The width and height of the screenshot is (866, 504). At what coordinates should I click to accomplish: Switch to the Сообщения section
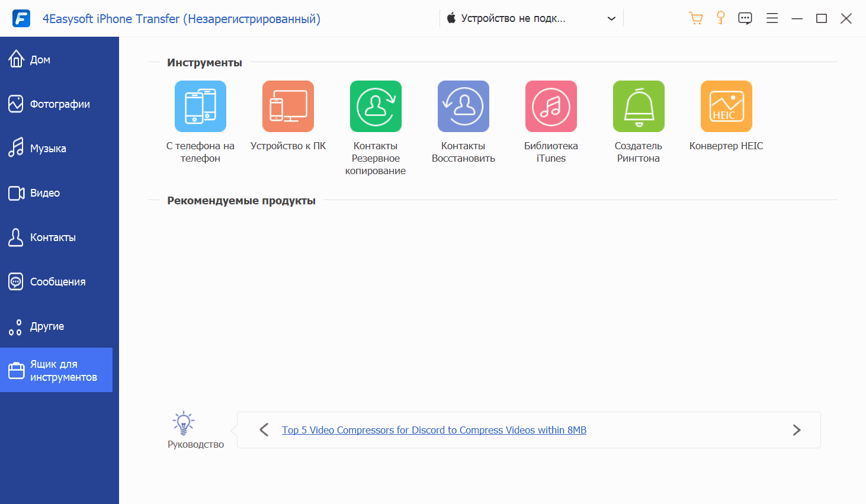[56, 281]
